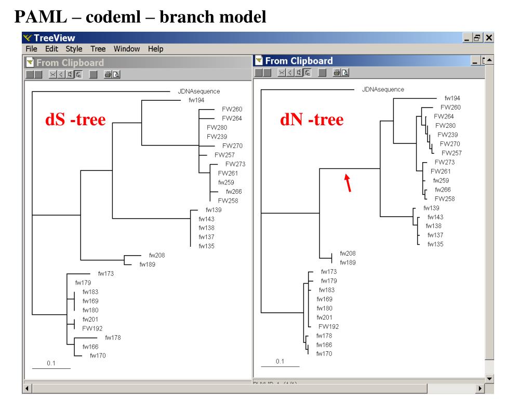Click the TreeView application title bar icon
This screenshot has width=532, height=411.
(28, 38)
